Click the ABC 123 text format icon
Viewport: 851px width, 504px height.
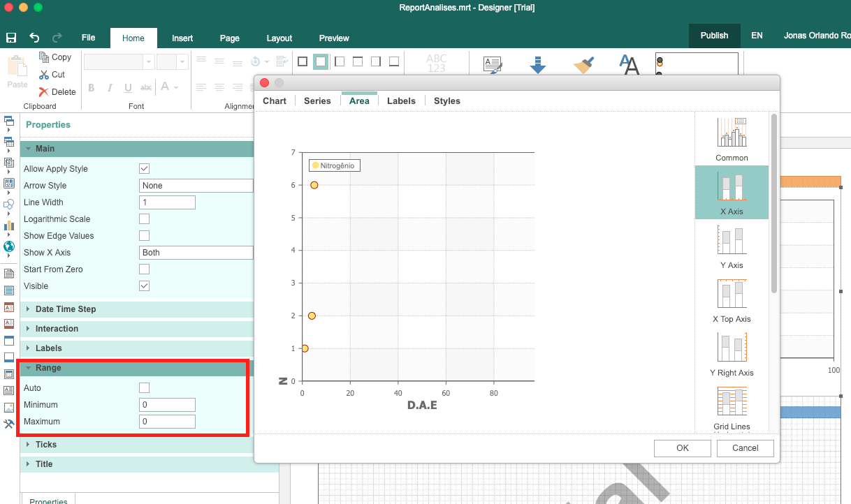pyautogui.click(x=437, y=63)
